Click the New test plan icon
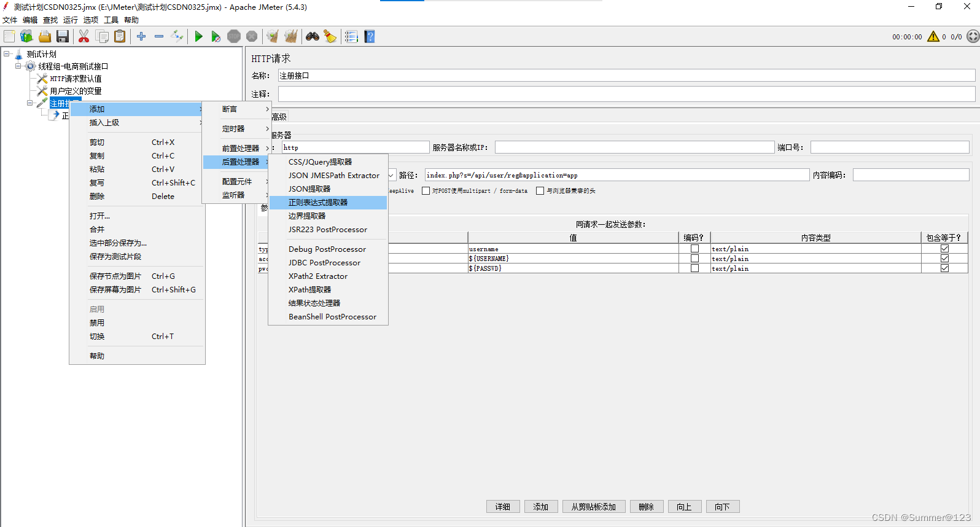980x527 pixels. click(x=9, y=37)
